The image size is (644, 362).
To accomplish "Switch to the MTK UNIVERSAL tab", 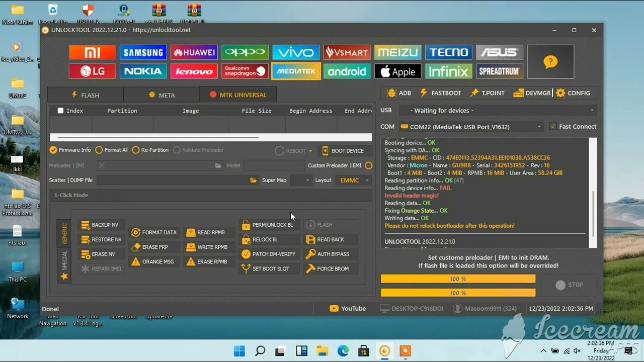I will tap(238, 95).
